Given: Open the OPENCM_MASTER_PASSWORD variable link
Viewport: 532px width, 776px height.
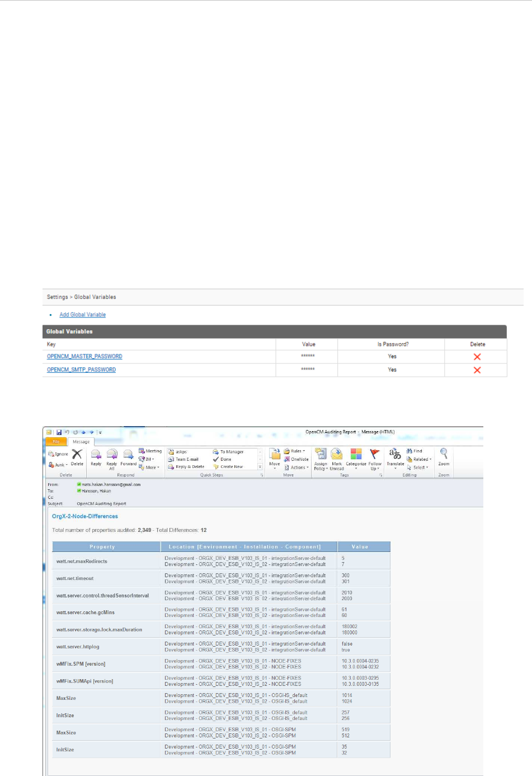Looking at the screenshot, I should coord(84,356).
